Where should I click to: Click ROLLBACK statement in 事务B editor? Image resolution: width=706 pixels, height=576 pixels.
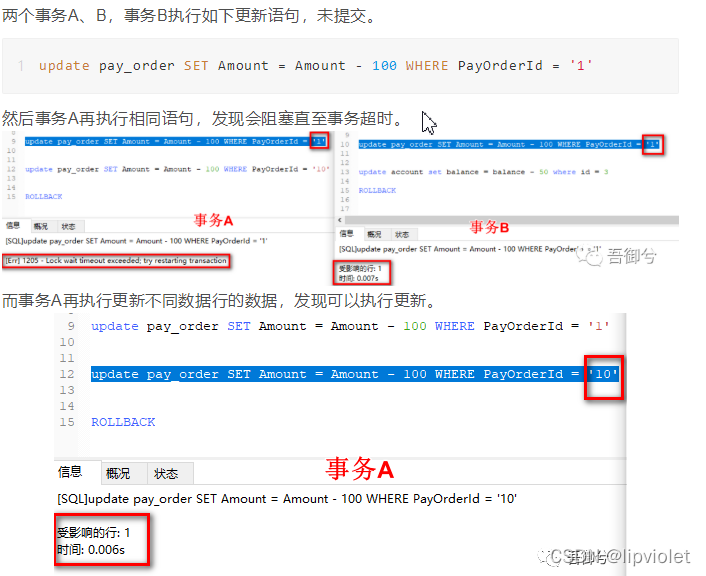377,190
